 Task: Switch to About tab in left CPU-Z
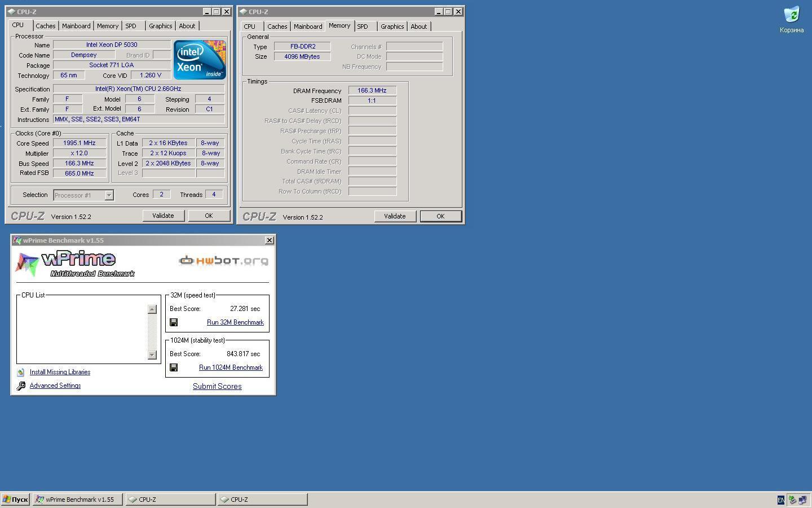click(x=187, y=26)
